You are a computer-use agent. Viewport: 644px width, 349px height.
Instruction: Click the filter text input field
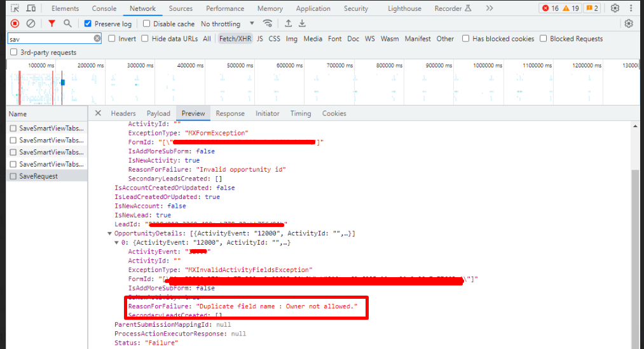tap(50, 39)
